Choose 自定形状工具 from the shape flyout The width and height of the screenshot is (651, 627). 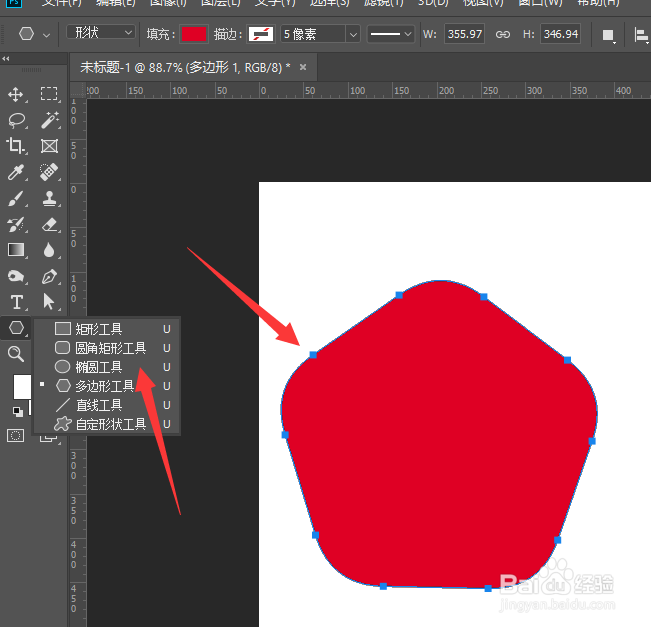(x=107, y=424)
